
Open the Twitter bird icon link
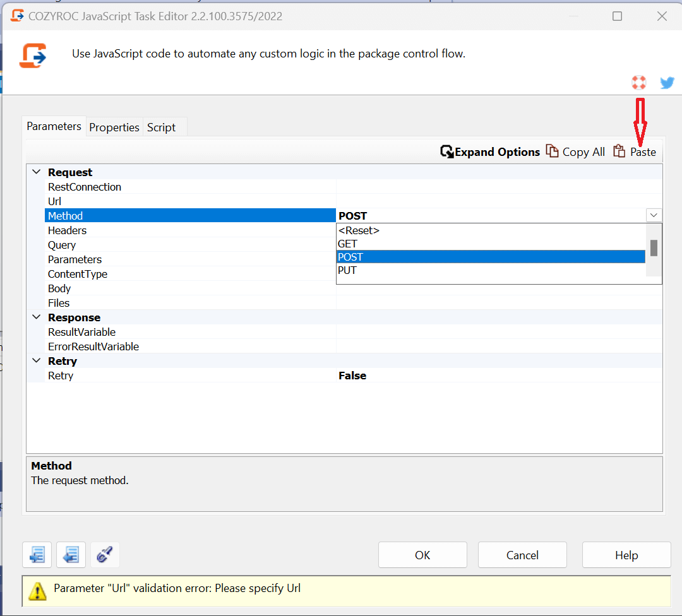click(667, 82)
